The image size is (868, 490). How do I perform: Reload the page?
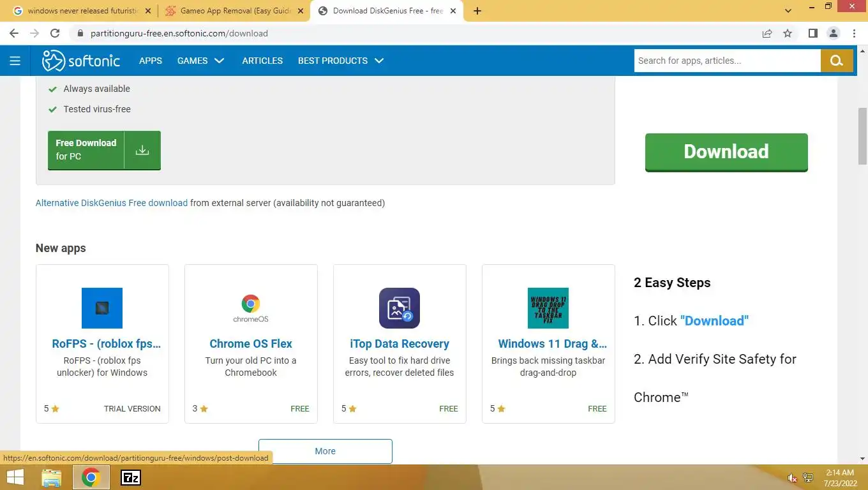[55, 33]
